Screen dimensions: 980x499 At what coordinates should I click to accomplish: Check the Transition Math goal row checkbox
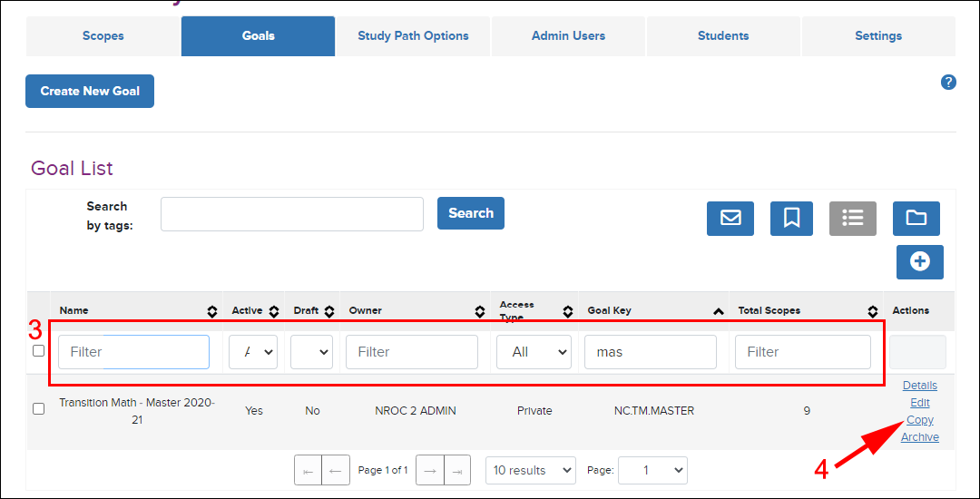39,410
